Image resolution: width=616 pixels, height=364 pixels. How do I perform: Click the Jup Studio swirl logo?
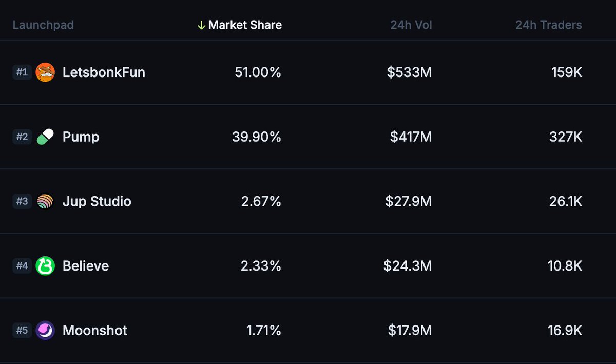[46, 201]
